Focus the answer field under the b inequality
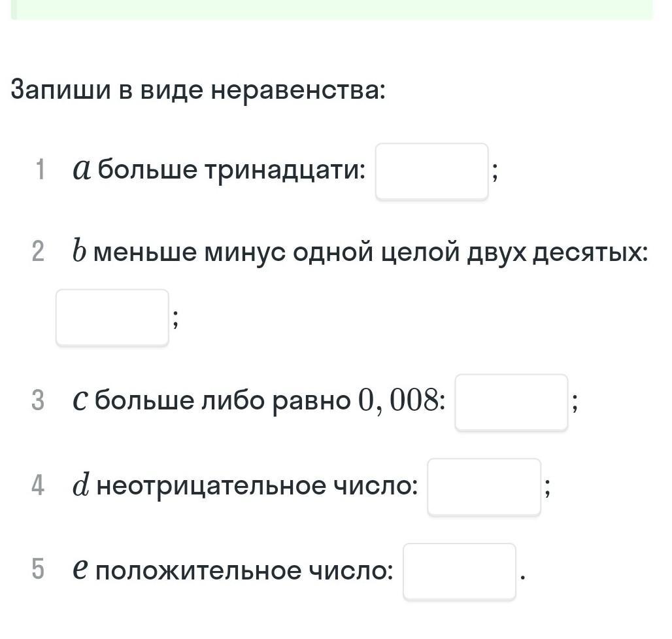 click(112, 317)
